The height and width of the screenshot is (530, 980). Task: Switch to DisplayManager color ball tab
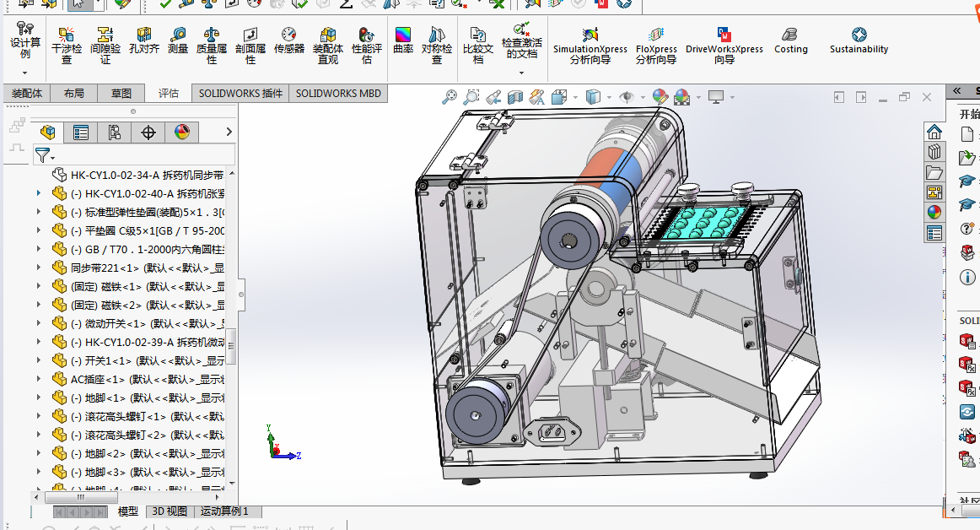coord(182,132)
